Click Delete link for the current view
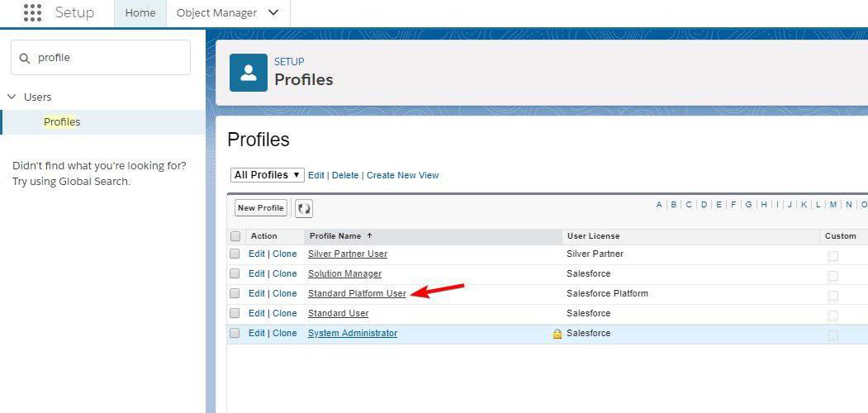 click(345, 175)
